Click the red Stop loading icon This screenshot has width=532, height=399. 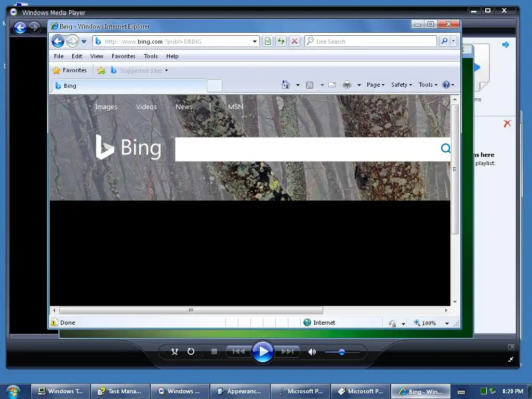point(295,42)
